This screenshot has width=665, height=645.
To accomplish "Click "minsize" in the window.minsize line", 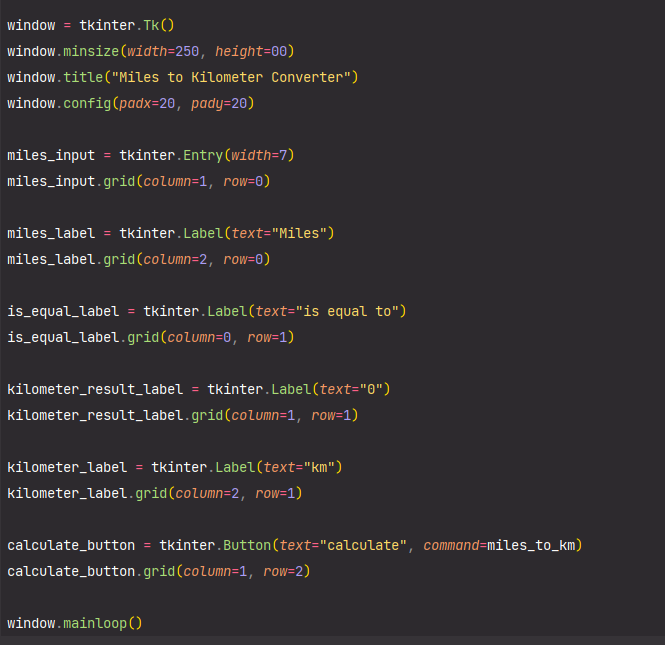I will tap(91, 51).
